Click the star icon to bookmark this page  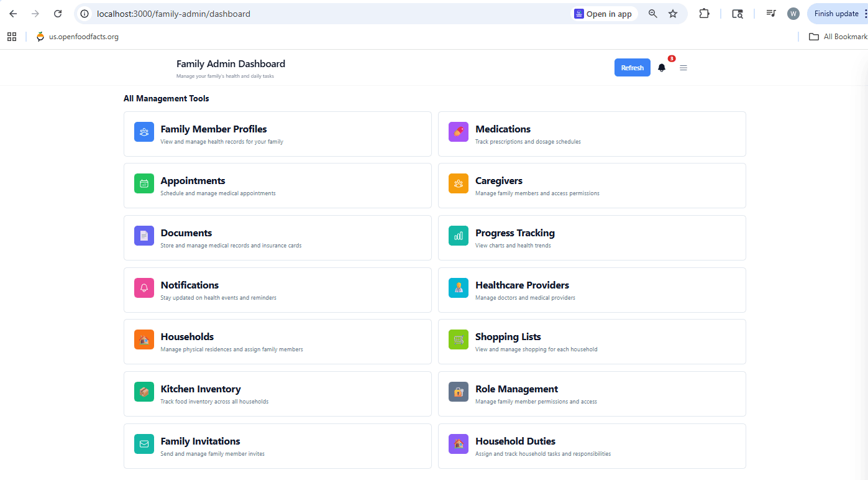tap(673, 13)
